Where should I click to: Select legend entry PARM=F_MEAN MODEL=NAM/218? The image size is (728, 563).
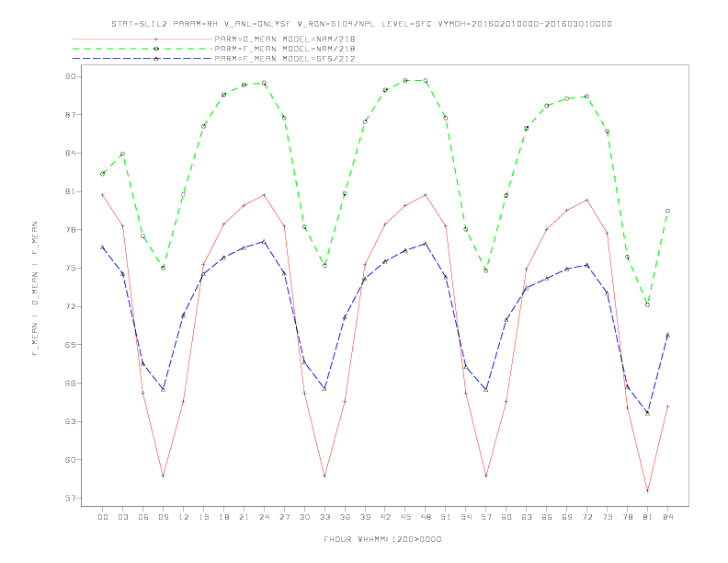(285, 49)
